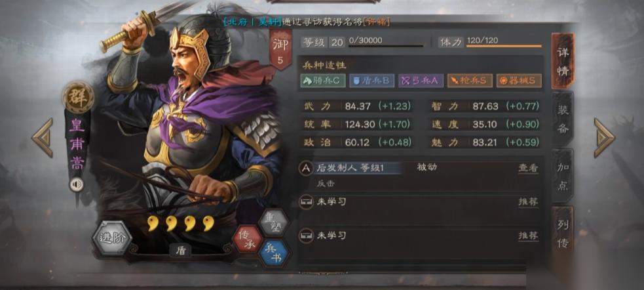Click 查看 for 后发制人 skill
Screen dimensions: 644x290
tap(528, 168)
